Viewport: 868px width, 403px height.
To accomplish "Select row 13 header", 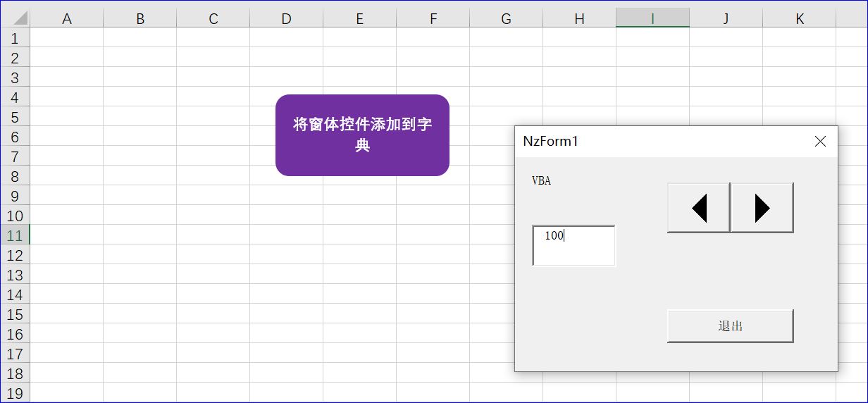I will click(15, 274).
